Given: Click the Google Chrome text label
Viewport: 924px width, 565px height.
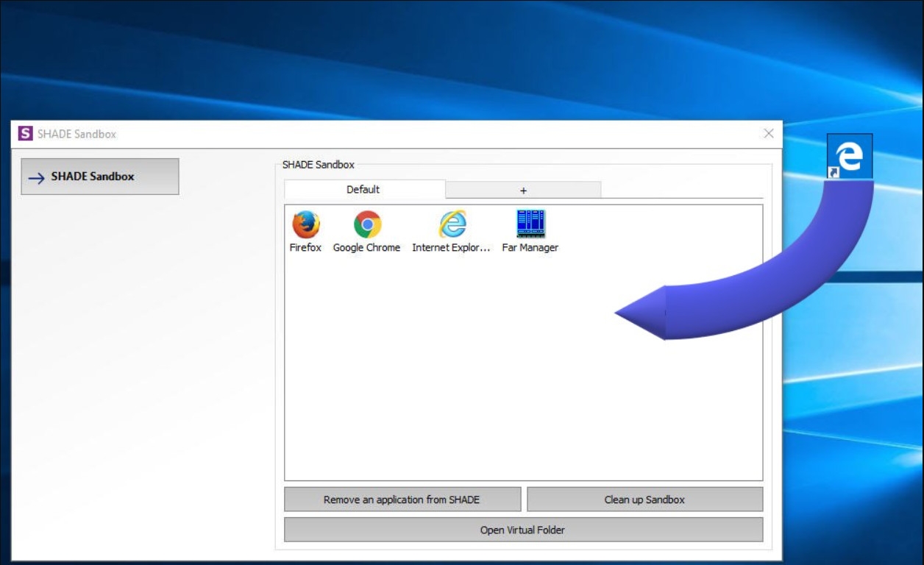Looking at the screenshot, I should click(366, 248).
